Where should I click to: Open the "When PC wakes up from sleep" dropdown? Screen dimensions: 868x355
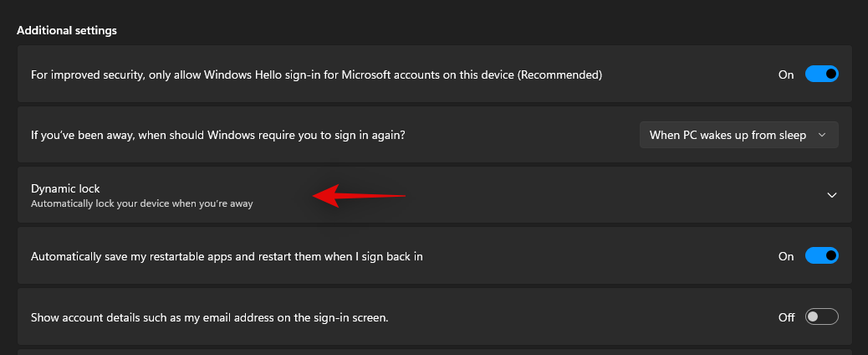pos(738,135)
